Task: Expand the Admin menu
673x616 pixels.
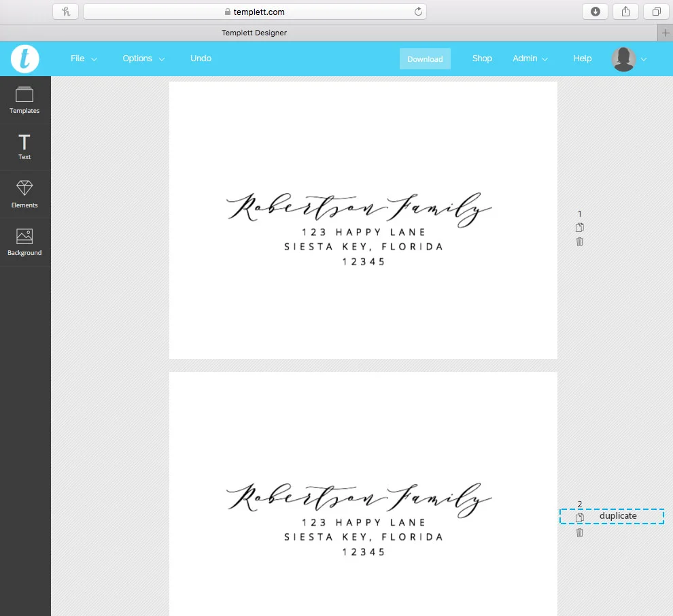Action: coord(530,58)
